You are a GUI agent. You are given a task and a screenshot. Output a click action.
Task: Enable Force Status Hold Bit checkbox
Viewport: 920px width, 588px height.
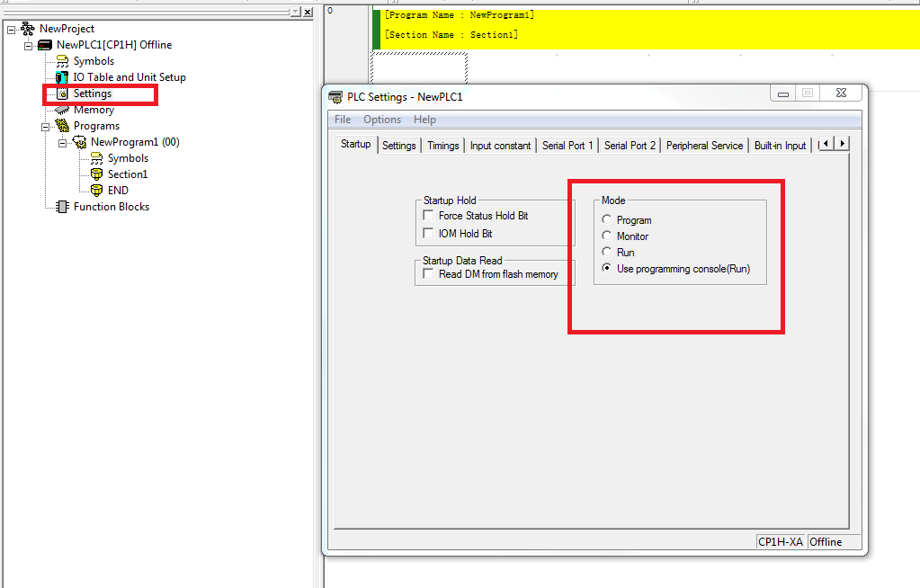pyautogui.click(x=428, y=216)
